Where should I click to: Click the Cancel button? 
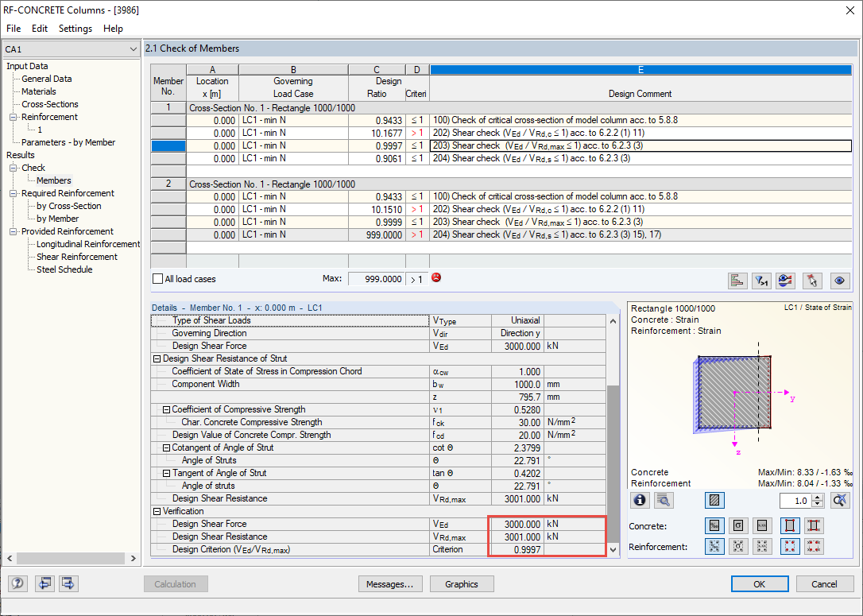pos(824,584)
